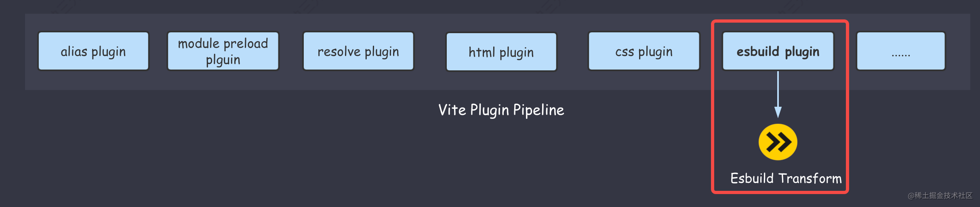Click the arrowhead pointing at the esbuild logo
The width and height of the screenshot is (980, 207).
pyautogui.click(x=778, y=112)
